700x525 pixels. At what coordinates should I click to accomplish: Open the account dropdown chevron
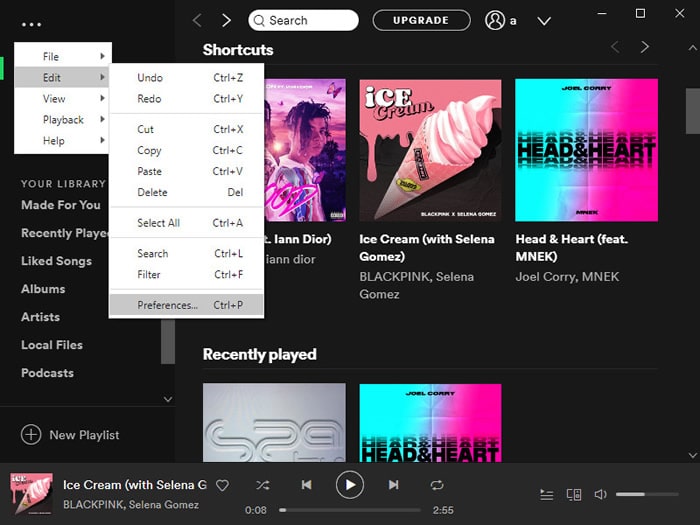(x=544, y=21)
